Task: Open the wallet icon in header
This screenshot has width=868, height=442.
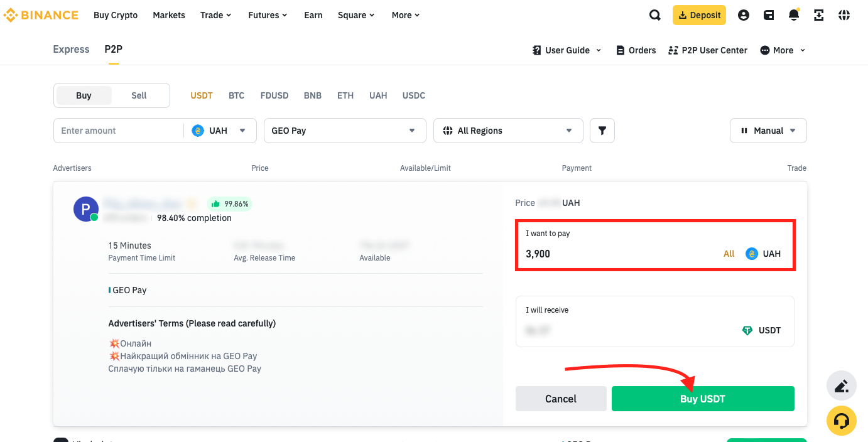Action: point(769,15)
